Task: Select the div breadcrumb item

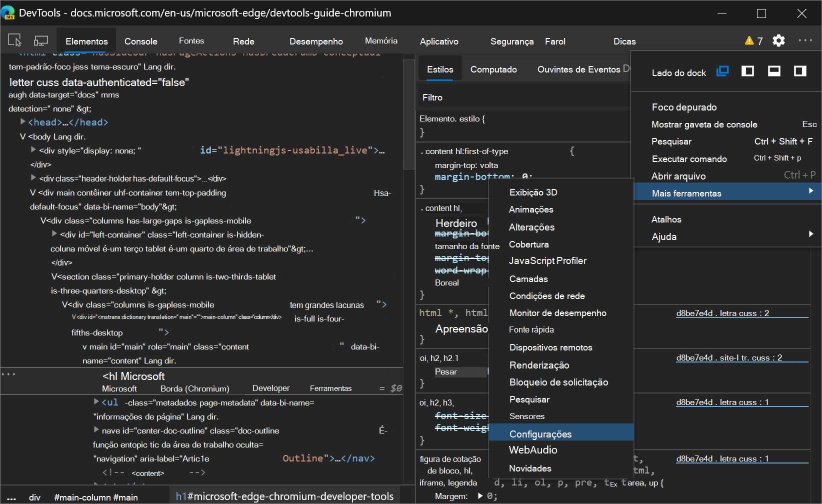Action: [34, 497]
